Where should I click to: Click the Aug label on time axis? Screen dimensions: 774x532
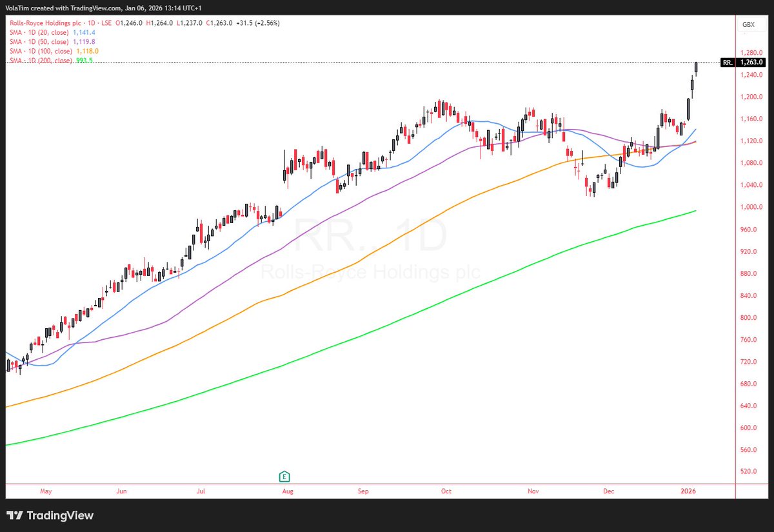click(288, 491)
